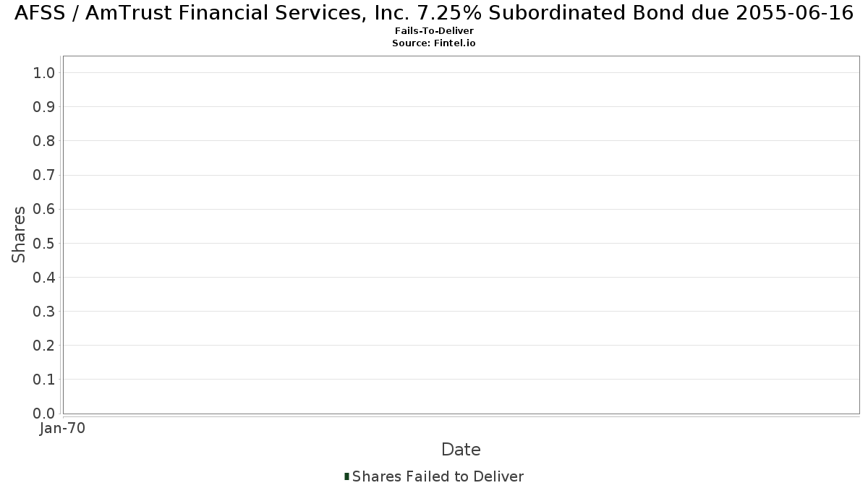Select the 0.7 y-axis tick label

coord(44,175)
